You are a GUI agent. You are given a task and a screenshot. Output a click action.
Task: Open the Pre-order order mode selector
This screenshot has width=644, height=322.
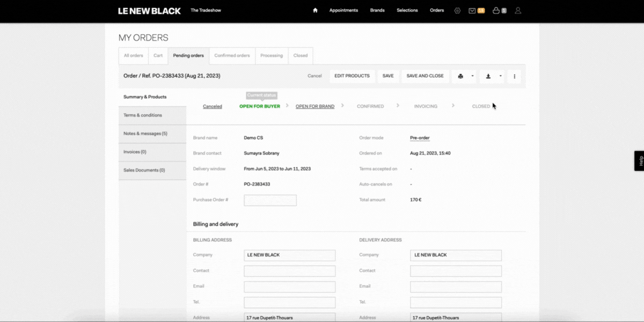tap(420, 138)
